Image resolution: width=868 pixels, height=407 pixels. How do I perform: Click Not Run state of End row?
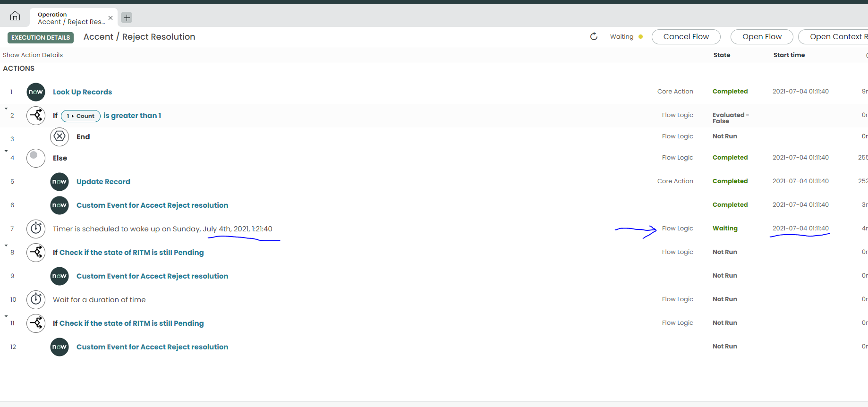pyautogui.click(x=725, y=136)
